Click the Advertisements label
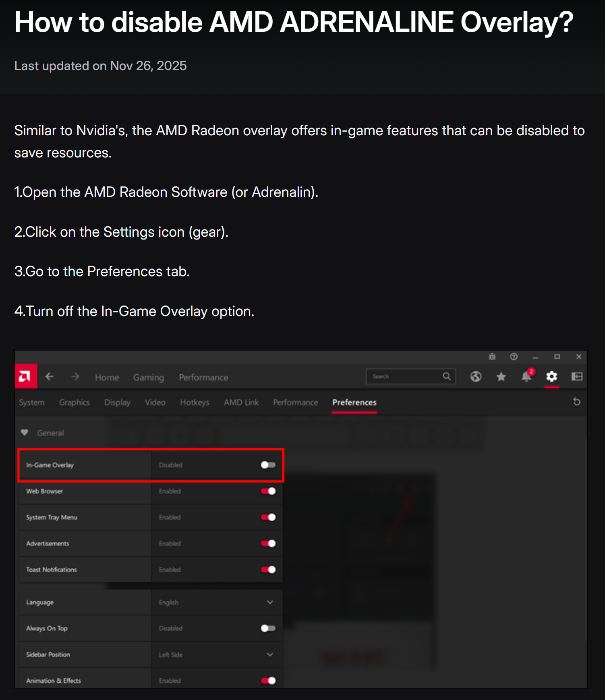The height and width of the screenshot is (700, 605). tap(48, 543)
